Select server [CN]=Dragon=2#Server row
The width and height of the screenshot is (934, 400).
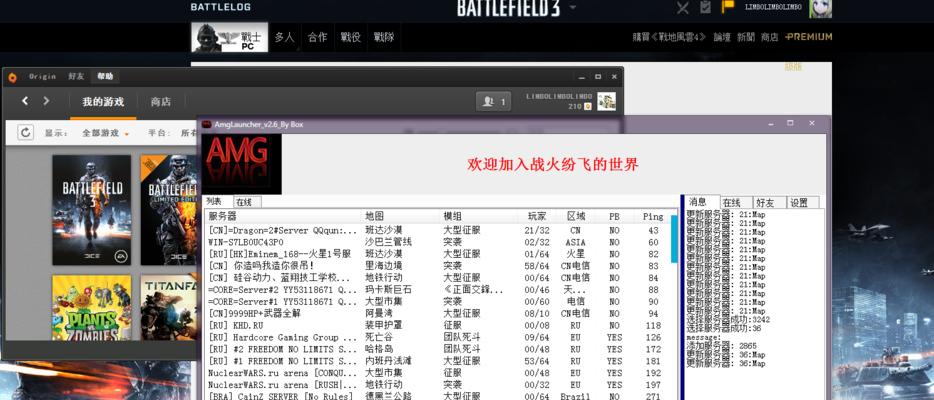click(x=438, y=230)
